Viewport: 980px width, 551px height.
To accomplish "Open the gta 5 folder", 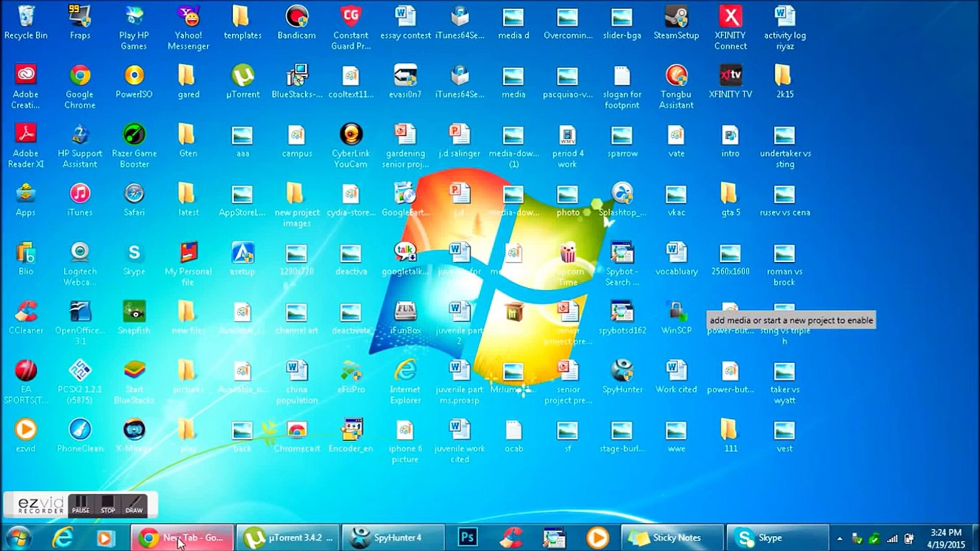I will (730, 200).
